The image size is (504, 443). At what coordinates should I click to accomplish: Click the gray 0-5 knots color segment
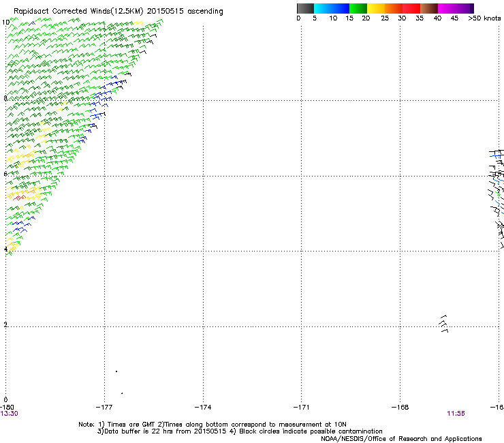pos(305,8)
